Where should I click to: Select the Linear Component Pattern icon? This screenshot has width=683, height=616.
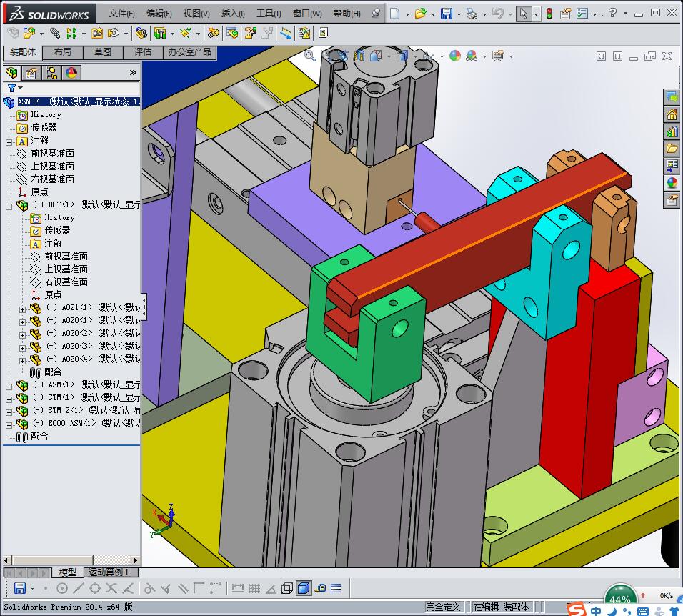(x=71, y=33)
